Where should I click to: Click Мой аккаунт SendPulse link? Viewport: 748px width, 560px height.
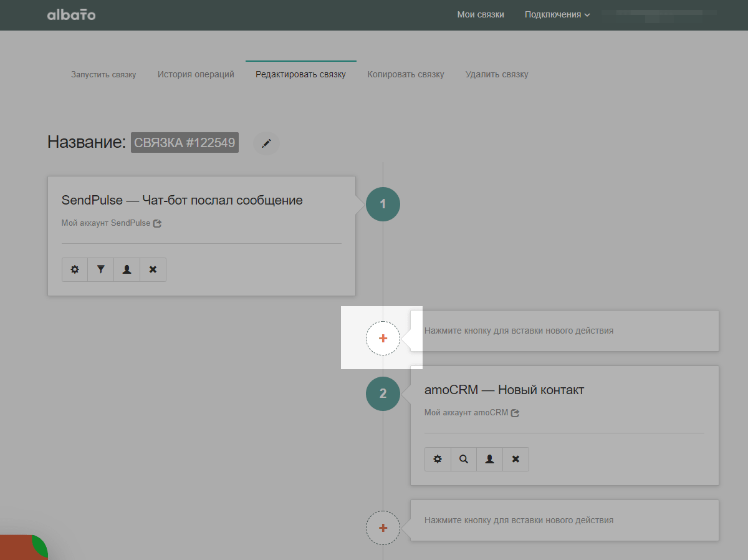point(106,223)
